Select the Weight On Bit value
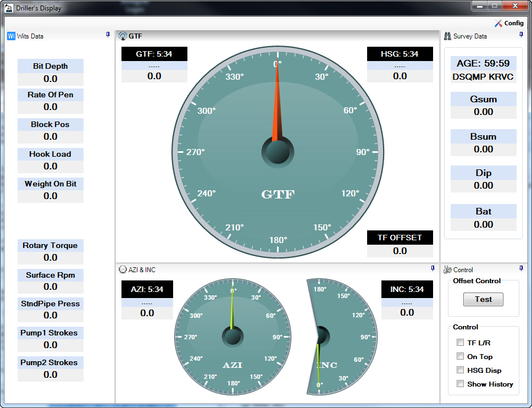532x408 pixels. [x=50, y=196]
